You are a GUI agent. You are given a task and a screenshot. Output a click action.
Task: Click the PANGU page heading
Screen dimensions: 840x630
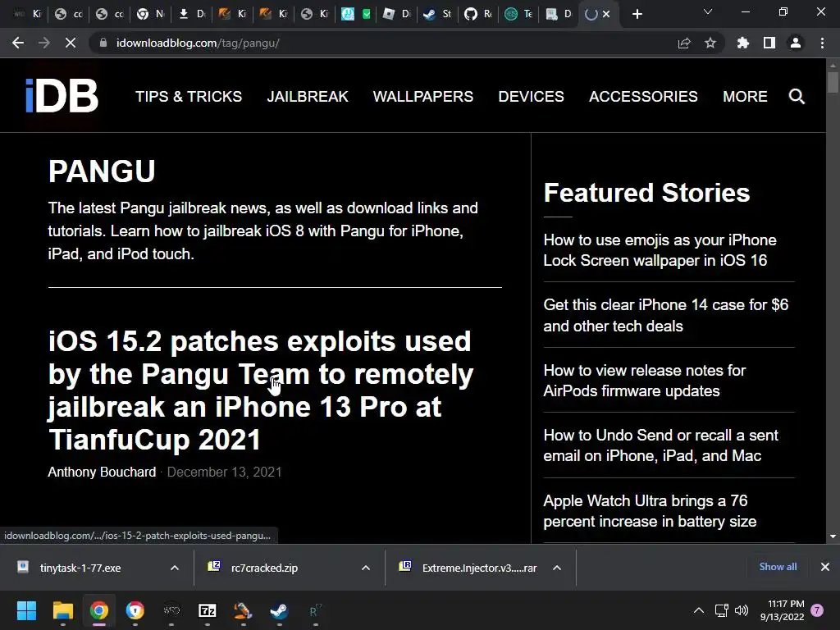tap(102, 171)
